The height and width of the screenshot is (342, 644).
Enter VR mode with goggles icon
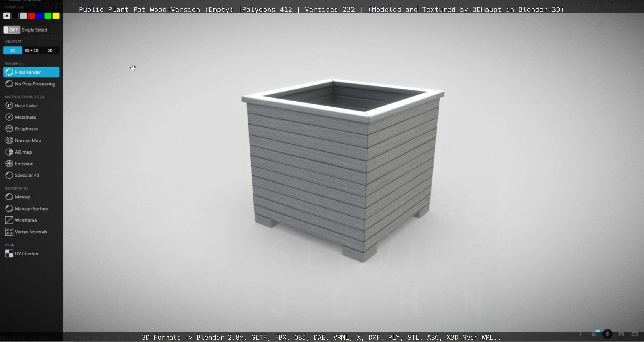tap(621, 334)
